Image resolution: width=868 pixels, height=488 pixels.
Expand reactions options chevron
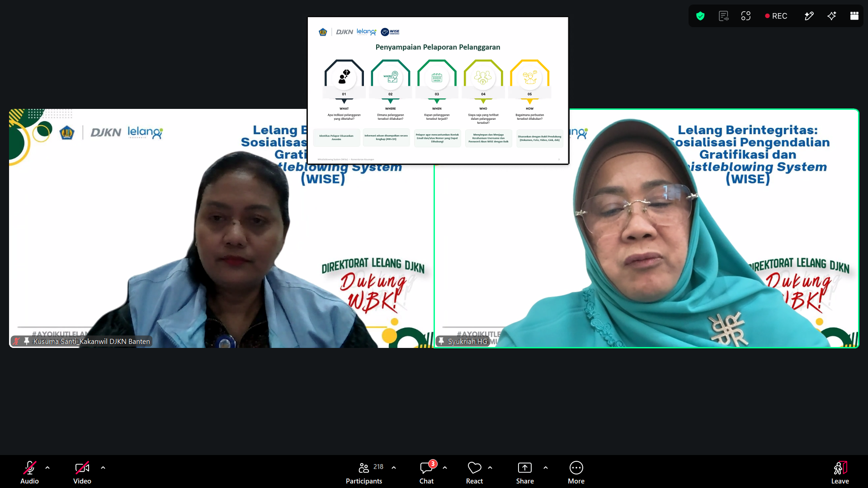click(490, 468)
